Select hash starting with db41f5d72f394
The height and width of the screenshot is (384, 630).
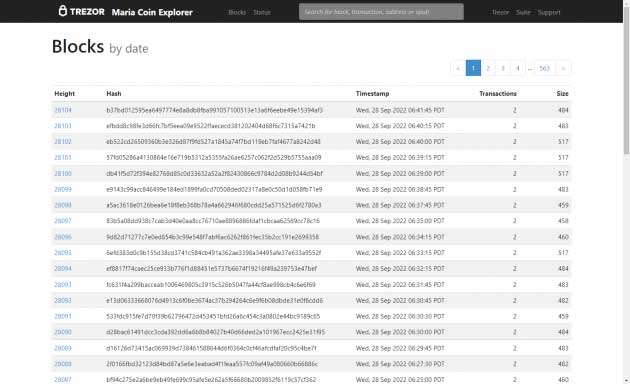(x=214, y=173)
